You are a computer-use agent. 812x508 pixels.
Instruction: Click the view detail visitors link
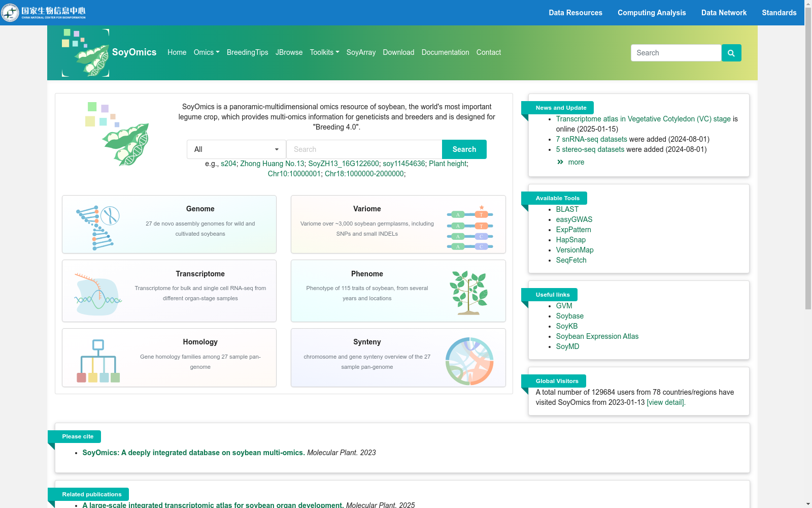coord(666,402)
